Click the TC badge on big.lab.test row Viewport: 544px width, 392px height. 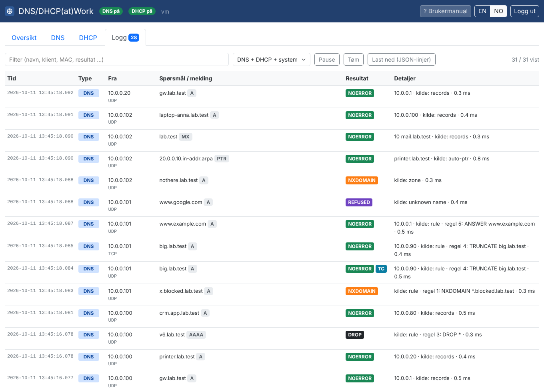tap(381, 269)
